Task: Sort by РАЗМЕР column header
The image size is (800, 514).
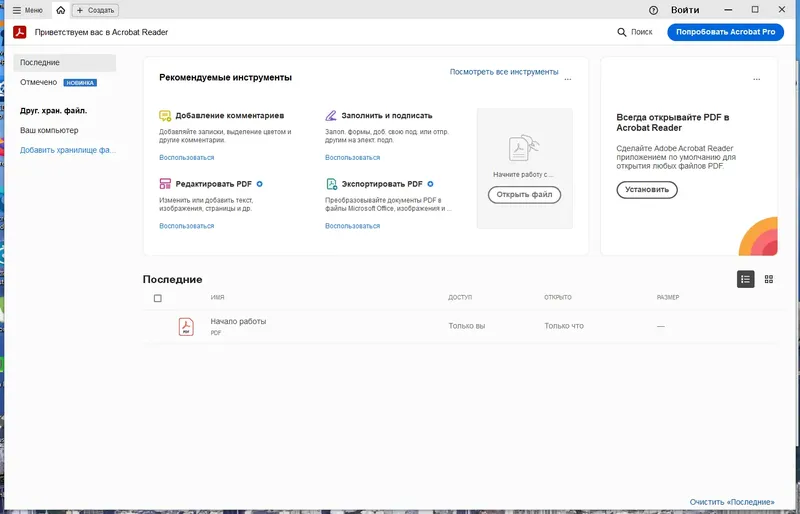Action: coord(668,297)
